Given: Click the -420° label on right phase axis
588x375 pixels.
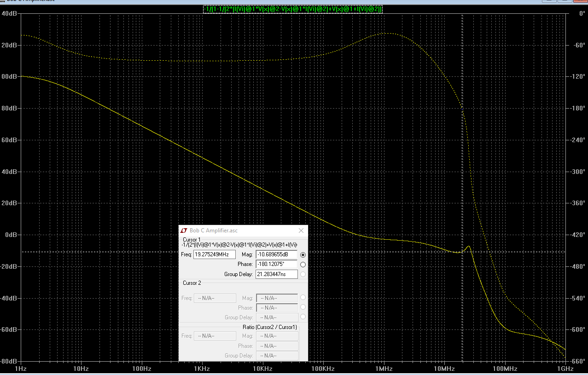Looking at the screenshot, I should pyautogui.click(x=578, y=235).
